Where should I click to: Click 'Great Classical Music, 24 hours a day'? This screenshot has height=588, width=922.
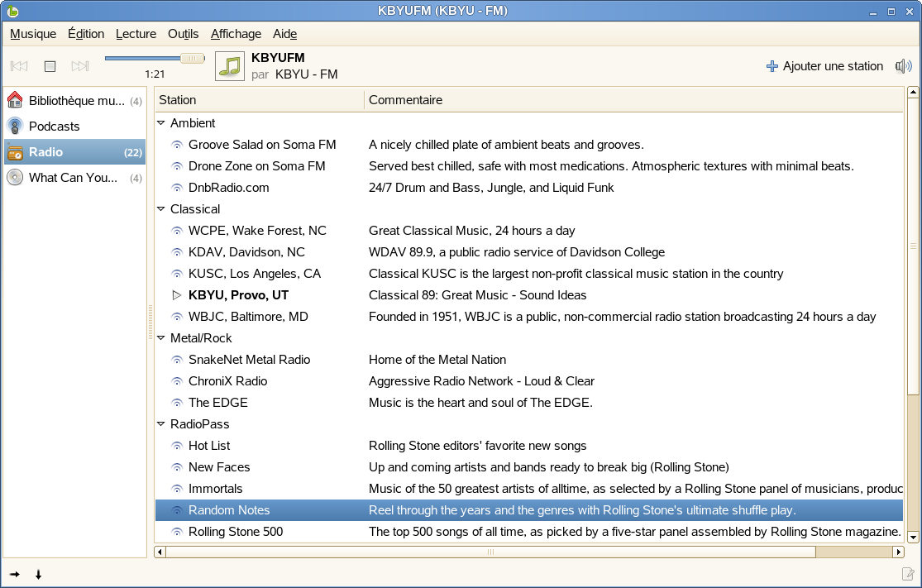point(471,231)
